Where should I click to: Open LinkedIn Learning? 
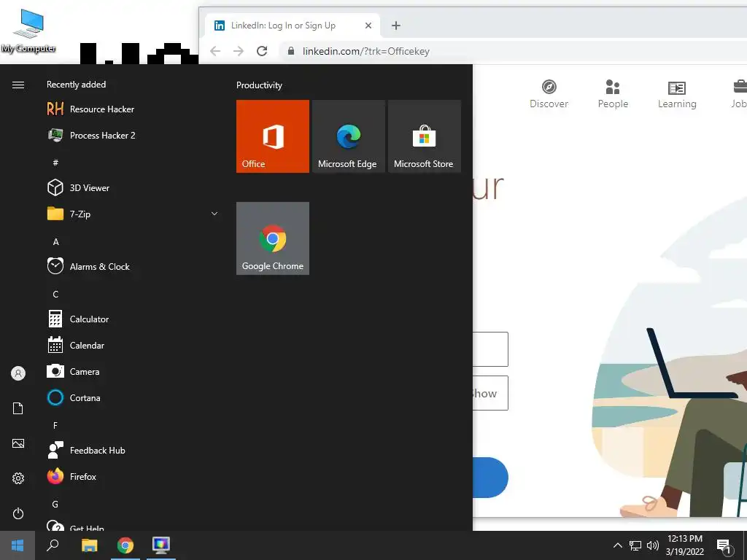tap(677, 94)
